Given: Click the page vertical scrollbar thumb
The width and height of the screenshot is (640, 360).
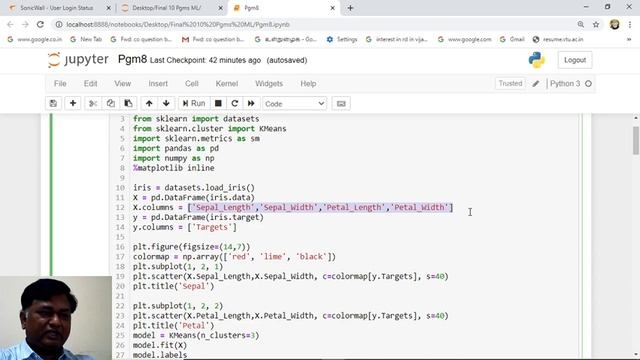Looking at the screenshot, I should coord(636,140).
